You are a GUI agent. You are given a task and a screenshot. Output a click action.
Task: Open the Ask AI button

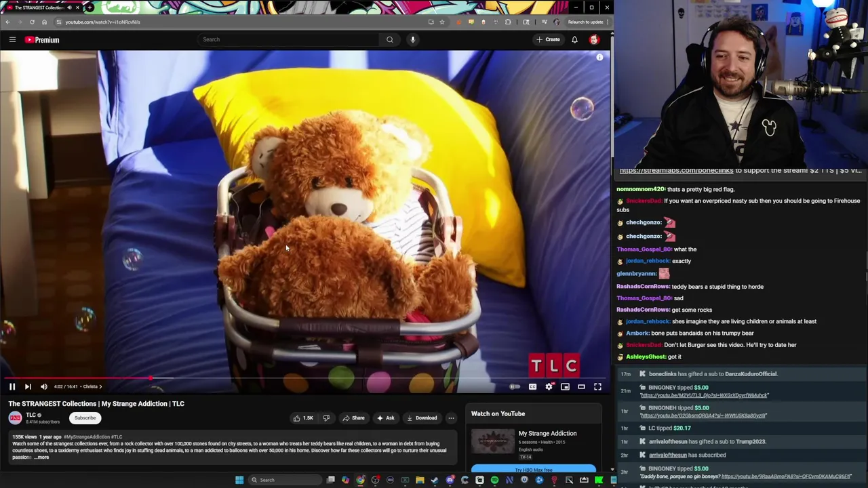[385, 418]
